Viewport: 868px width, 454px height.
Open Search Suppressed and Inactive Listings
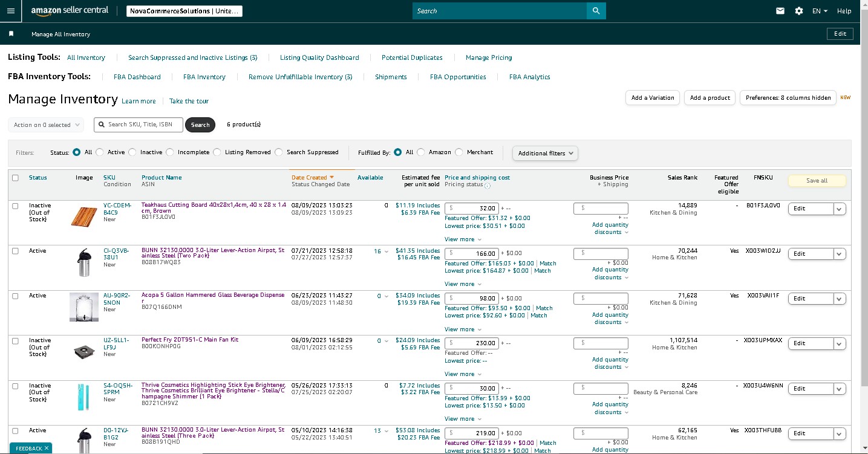coord(193,57)
